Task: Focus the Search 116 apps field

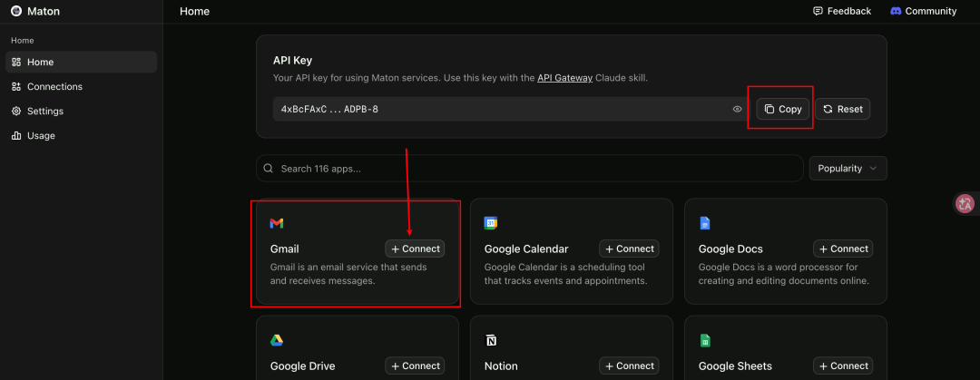Action: click(529, 168)
